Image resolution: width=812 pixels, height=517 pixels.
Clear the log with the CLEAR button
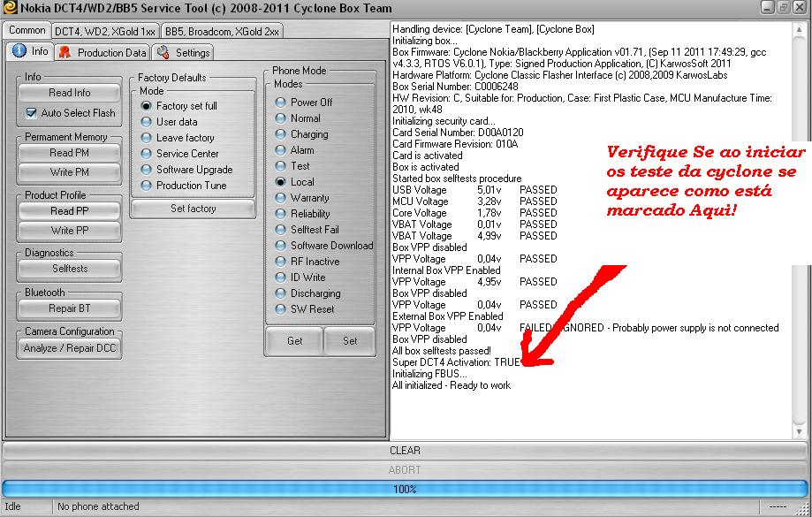tap(405, 450)
